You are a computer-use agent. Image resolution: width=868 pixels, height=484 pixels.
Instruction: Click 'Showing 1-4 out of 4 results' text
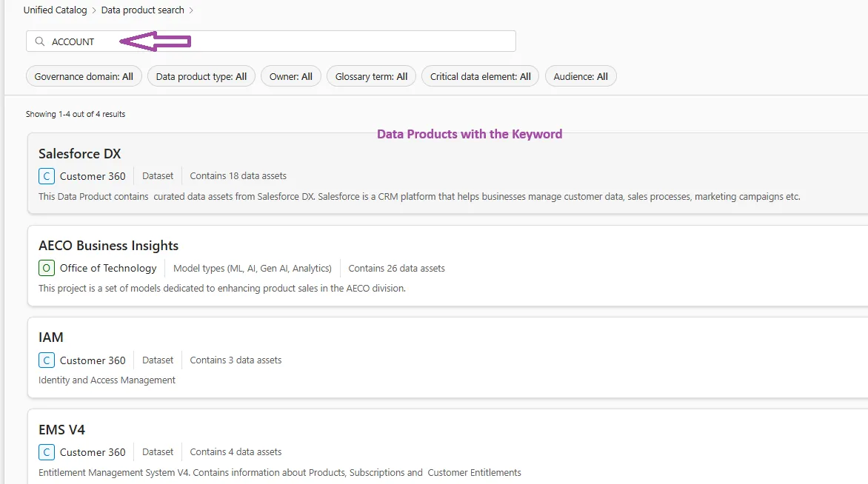tap(76, 114)
